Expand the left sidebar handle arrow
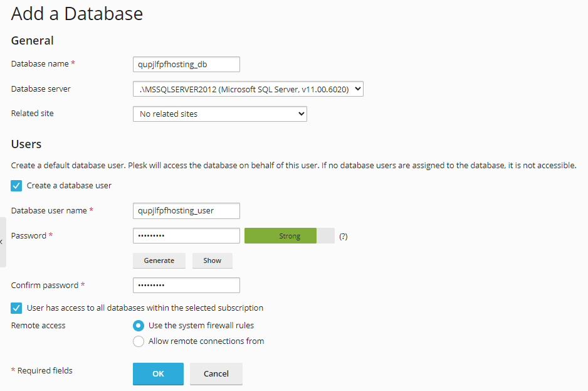 tap(2, 242)
